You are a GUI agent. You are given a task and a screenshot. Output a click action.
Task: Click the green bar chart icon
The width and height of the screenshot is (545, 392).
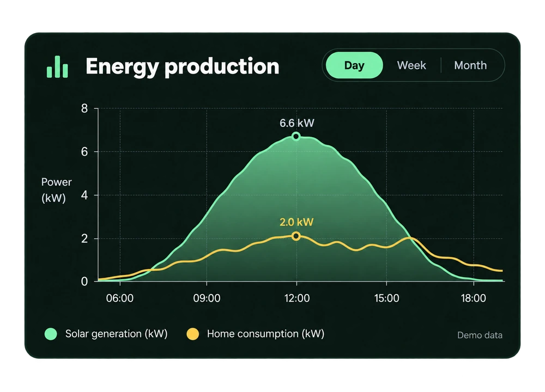pyautogui.click(x=57, y=66)
